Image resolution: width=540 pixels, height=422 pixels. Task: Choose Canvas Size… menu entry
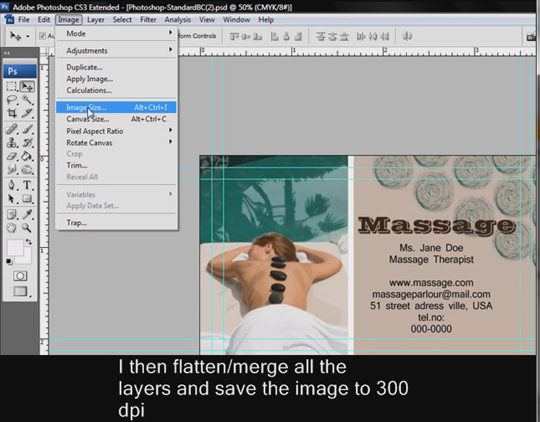(116, 119)
